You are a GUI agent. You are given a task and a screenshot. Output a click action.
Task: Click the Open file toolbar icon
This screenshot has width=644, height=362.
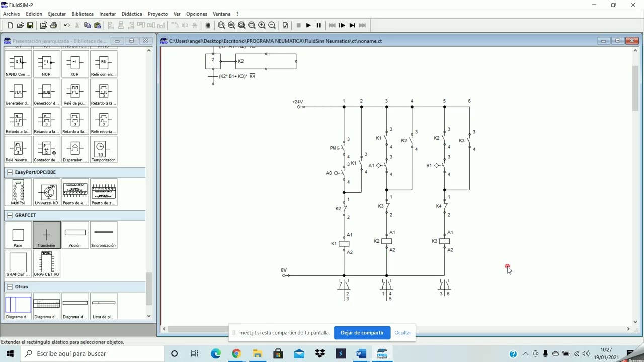pos(20,25)
